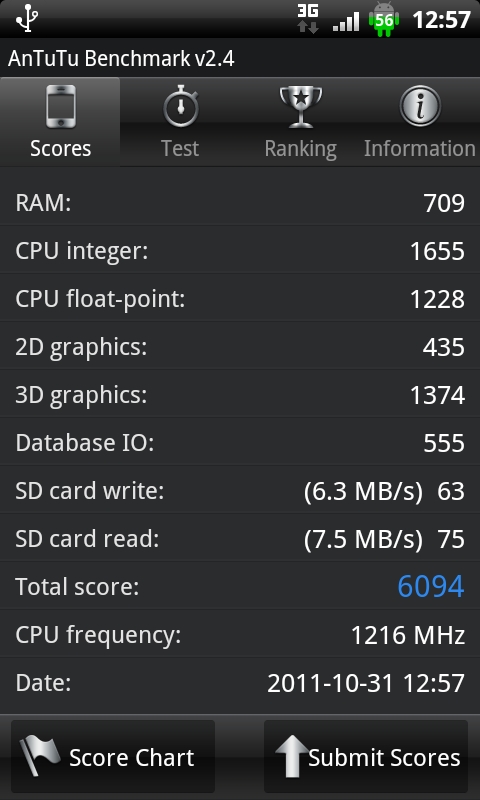Tap the upload arrow icon on Submit Scores
The height and width of the screenshot is (800, 480).
[x=292, y=756]
